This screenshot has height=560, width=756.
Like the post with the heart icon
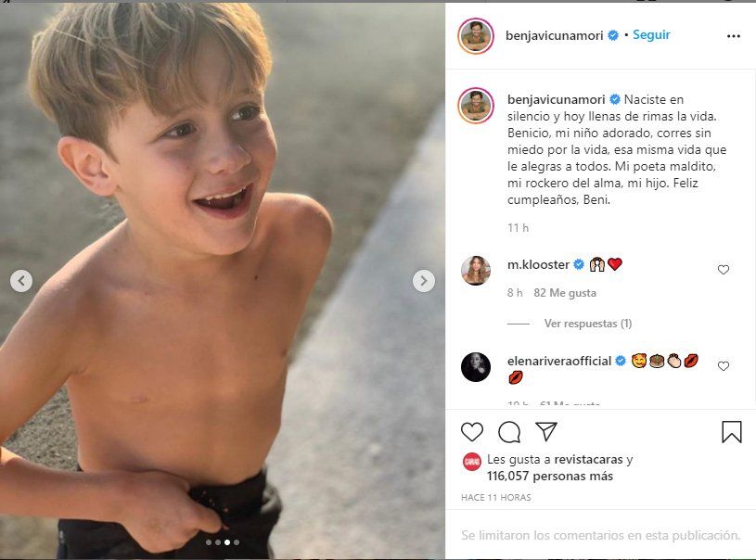pos(472,432)
